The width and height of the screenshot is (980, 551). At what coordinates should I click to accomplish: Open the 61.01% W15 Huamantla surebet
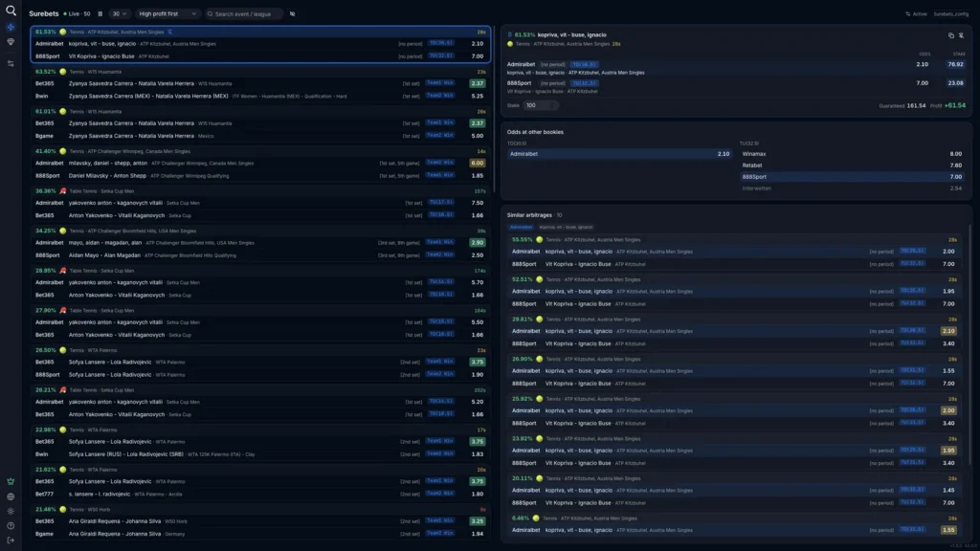pos(260,123)
